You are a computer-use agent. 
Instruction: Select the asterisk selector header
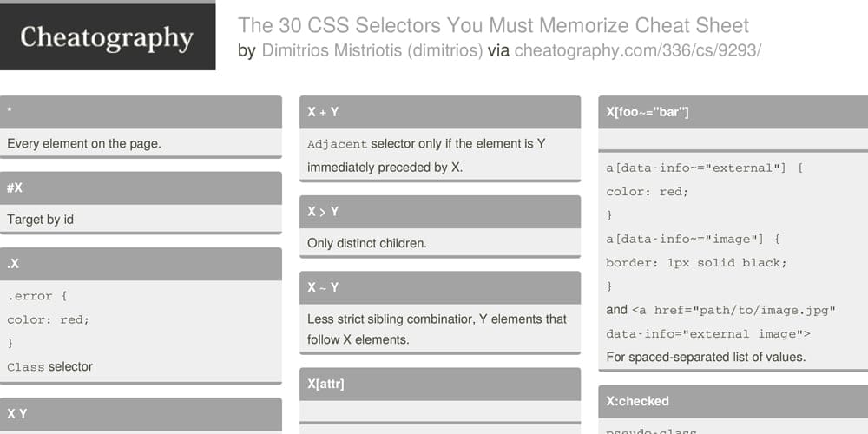pos(141,112)
